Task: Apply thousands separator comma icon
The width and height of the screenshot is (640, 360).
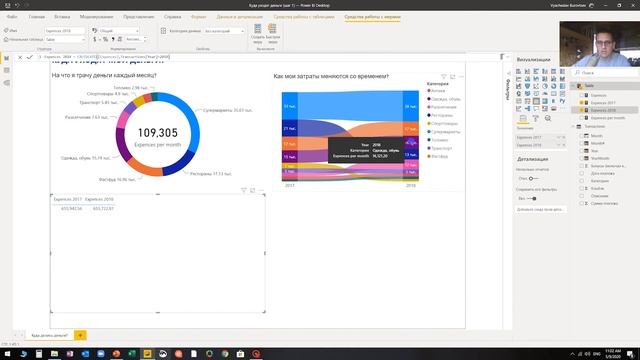Action: coord(113,39)
